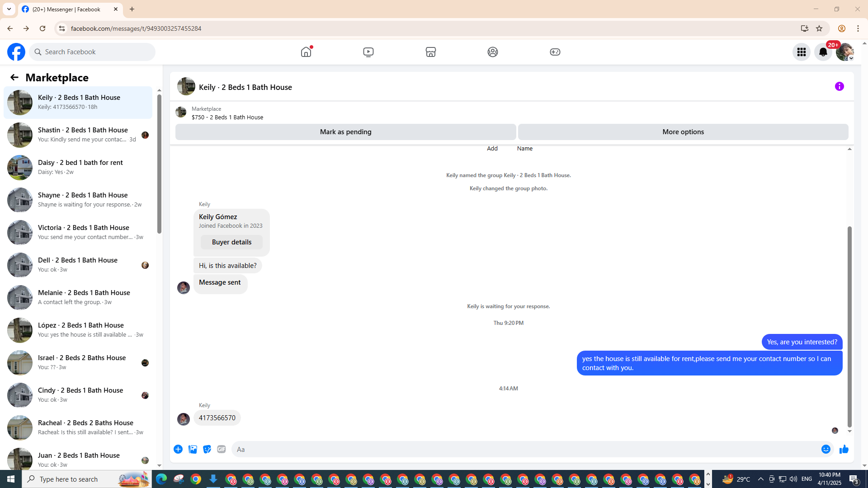Reload the page in Chrome
The width and height of the screenshot is (868, 488).
[x=42, y=28]
